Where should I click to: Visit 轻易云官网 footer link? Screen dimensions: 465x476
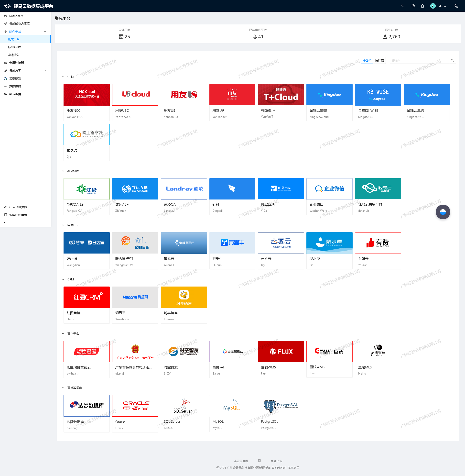point(241,461)
